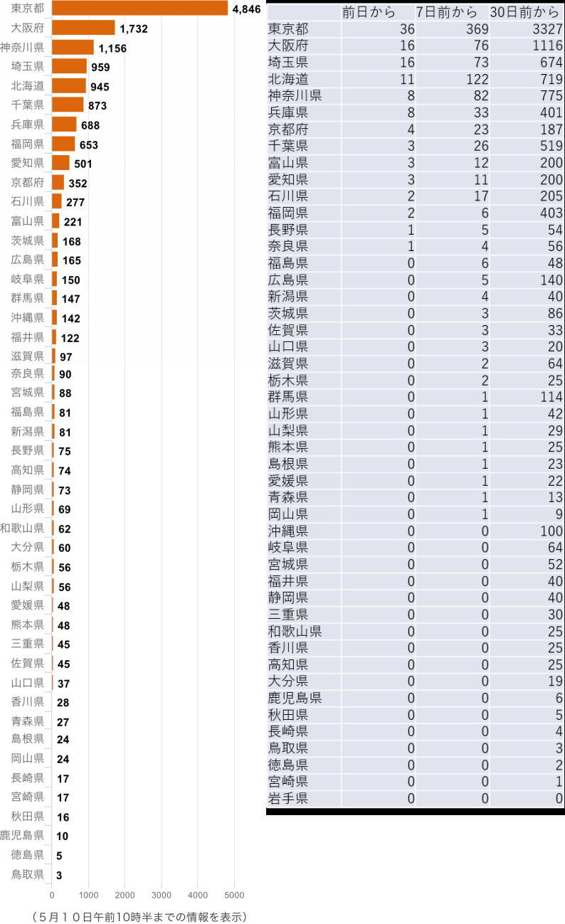Select 鹿児島県 row name in the table
Screen dimensions: 565x924
[x=295, y=698]
